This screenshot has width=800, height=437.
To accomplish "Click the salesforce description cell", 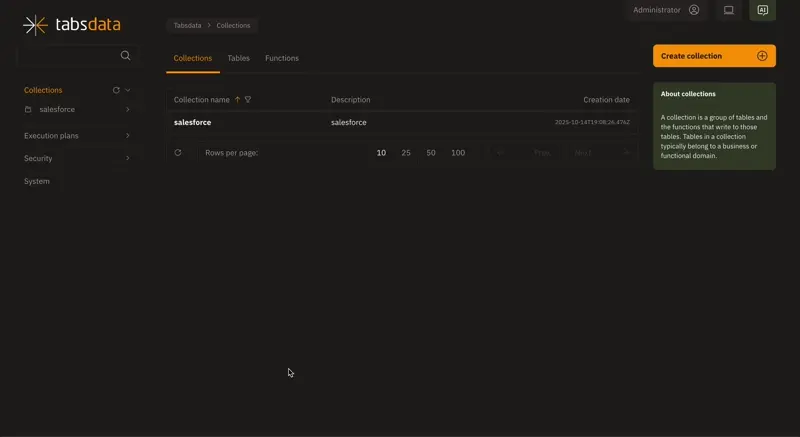I will (x=348, y=122).
